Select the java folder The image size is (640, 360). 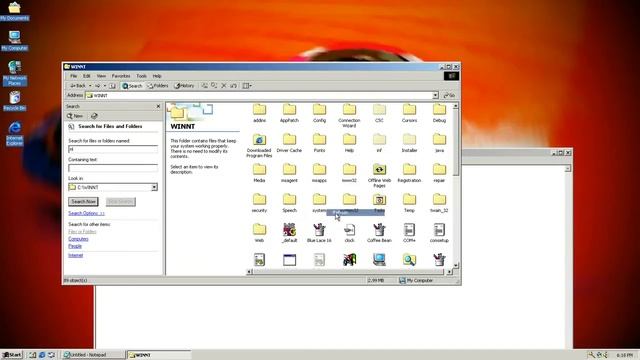pyautogui.click(x=439, y=143)
